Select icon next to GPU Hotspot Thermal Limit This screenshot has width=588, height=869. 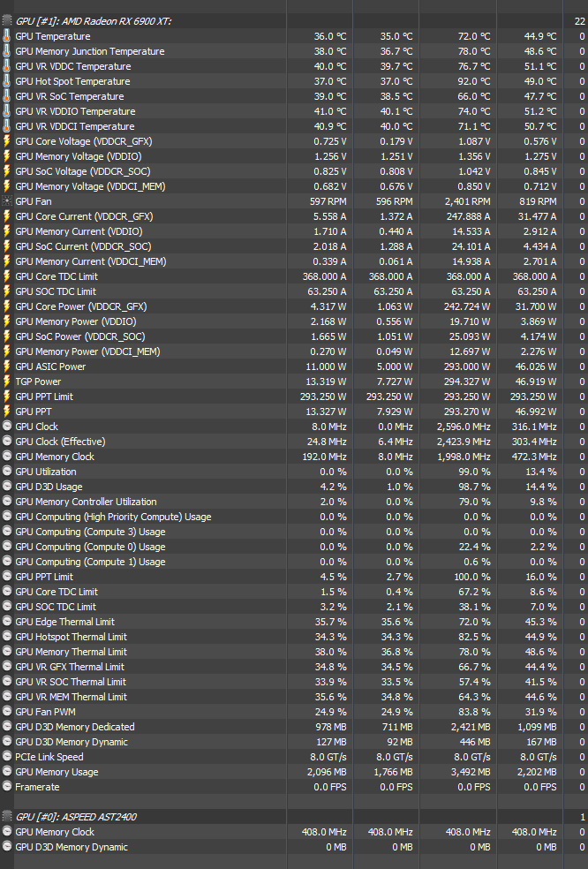coord(7,636)
